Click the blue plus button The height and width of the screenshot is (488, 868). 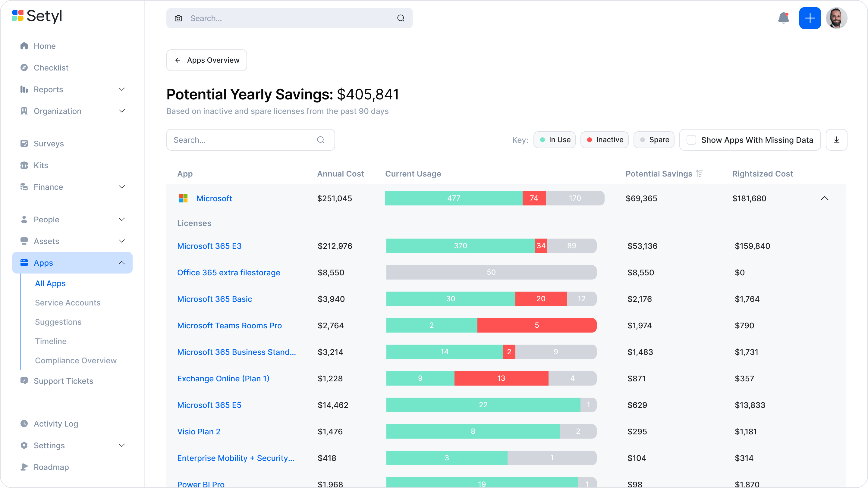tap(810, 18)
